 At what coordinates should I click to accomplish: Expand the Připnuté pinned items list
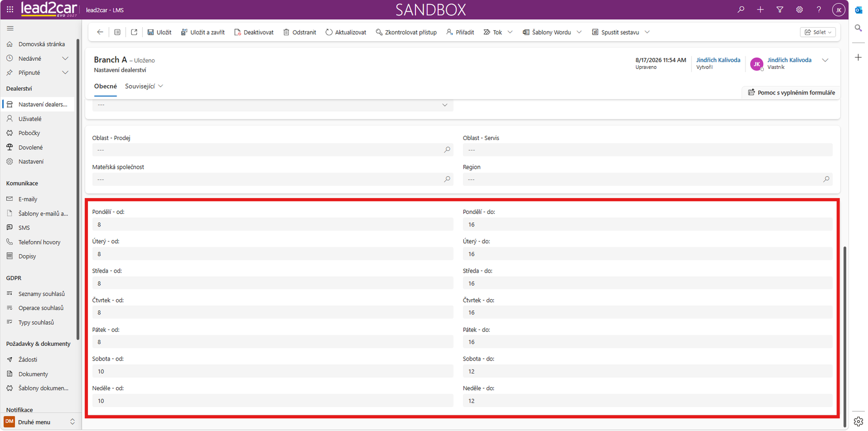[x=65, y=73]
